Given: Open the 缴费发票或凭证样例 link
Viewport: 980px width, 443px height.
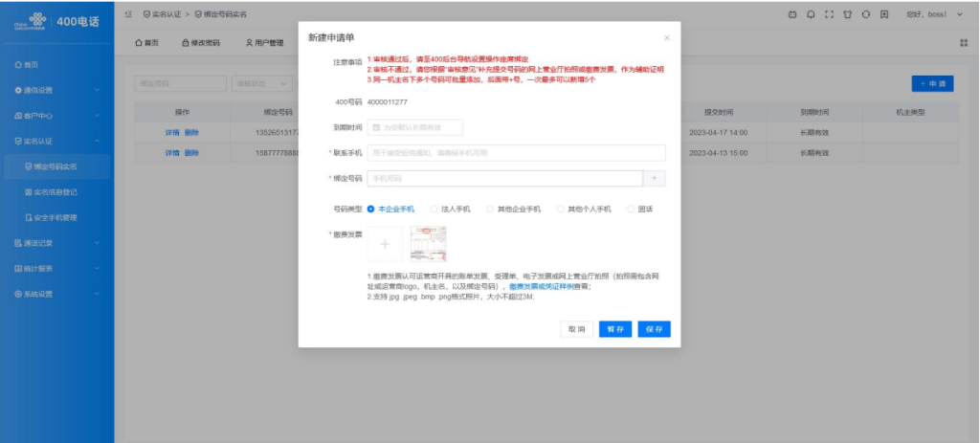Looking at the screenshot, I should pos(542,286).
